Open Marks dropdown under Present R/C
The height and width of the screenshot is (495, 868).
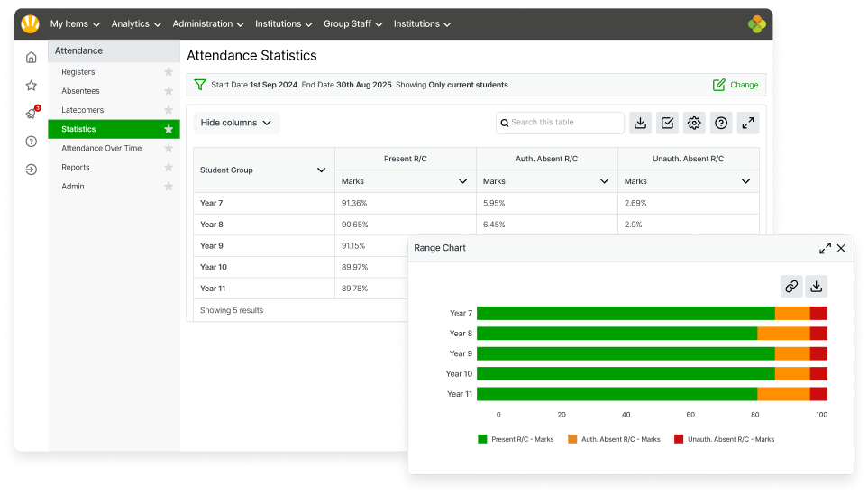462,181
